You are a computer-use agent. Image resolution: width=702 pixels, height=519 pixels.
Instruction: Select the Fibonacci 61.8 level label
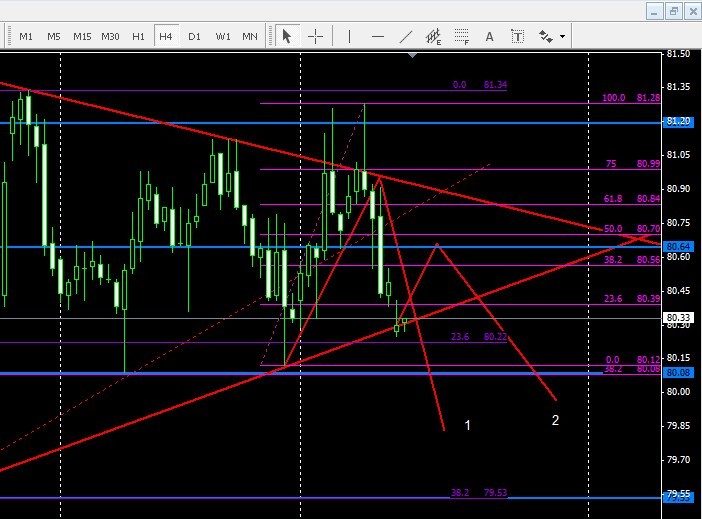631,198
